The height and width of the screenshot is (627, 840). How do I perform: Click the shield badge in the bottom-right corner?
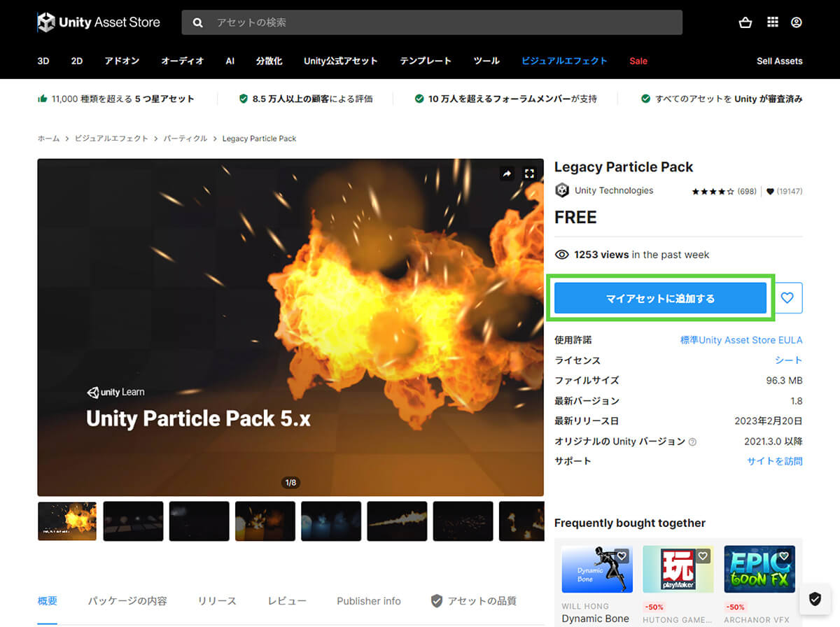coord(815,599)
